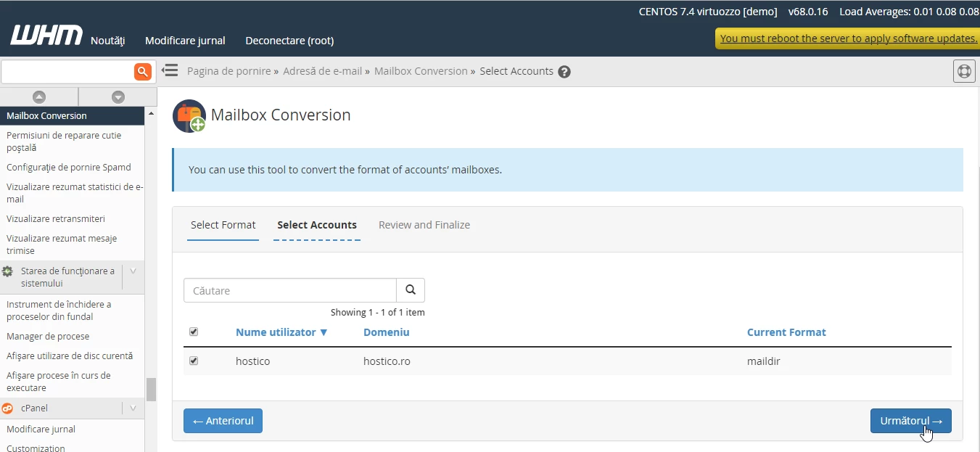
Task: Click the cPanel icon in the sidebar
Action: tap(7, 408)
